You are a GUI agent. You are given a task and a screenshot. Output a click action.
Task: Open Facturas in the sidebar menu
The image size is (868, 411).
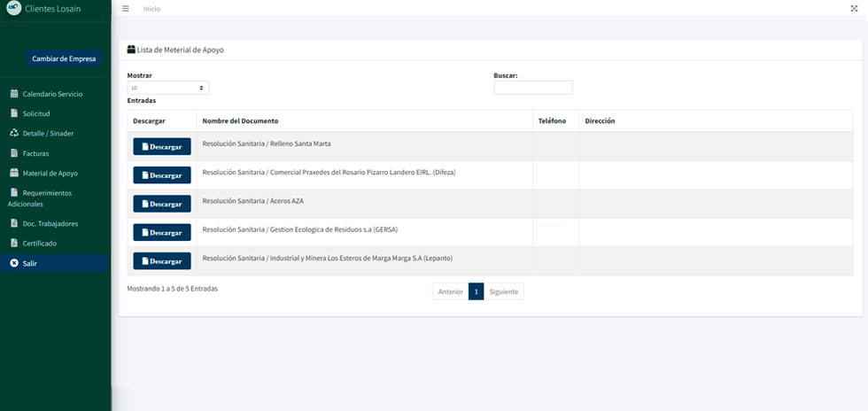pyautogui.click(x=35, y=154)
